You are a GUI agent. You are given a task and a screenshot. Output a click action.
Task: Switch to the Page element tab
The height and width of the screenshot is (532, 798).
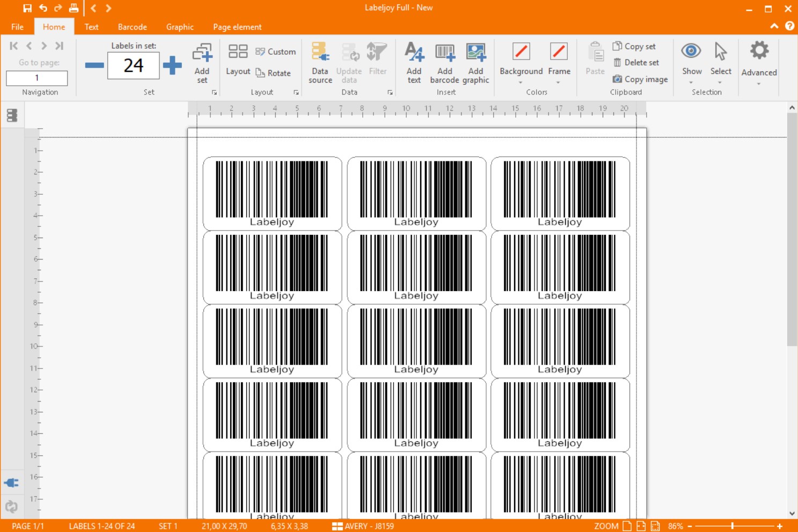tap(237, 27)
